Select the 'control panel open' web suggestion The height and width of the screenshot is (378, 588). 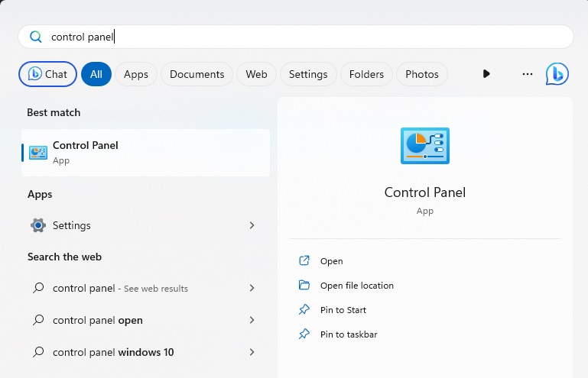(x=145, y=320)
